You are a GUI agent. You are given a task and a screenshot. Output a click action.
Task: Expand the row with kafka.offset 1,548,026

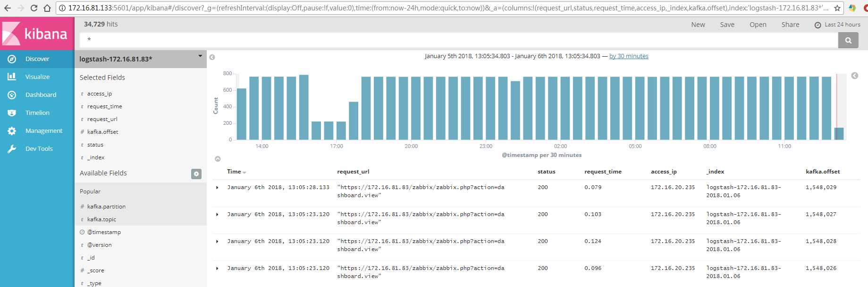pyautogui.click(x=217, y=269)
